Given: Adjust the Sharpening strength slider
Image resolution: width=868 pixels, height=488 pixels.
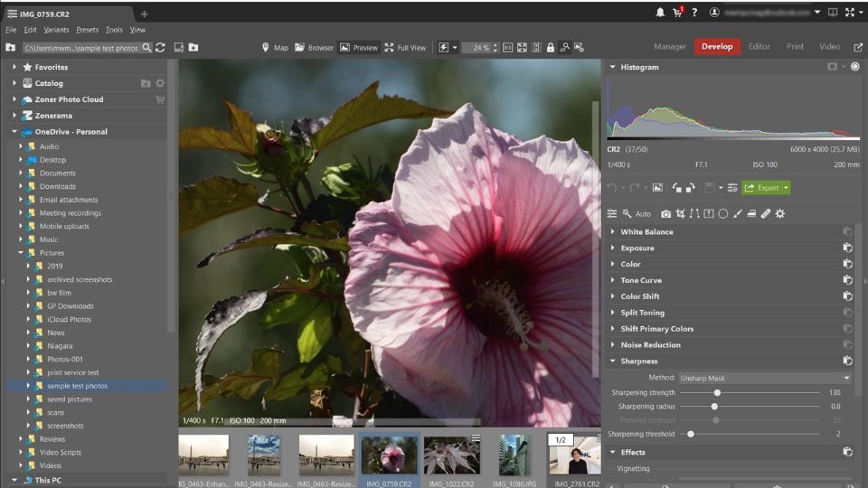Looking at the screenshot, I should [717, 392].
